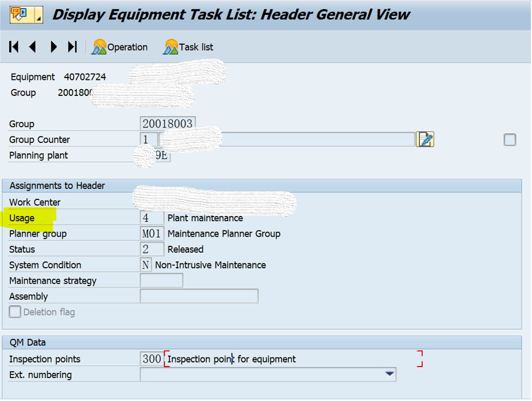Click the Maintenance strategy field
The width and height of the screenshot is (532, 401).
pos(161,280)
